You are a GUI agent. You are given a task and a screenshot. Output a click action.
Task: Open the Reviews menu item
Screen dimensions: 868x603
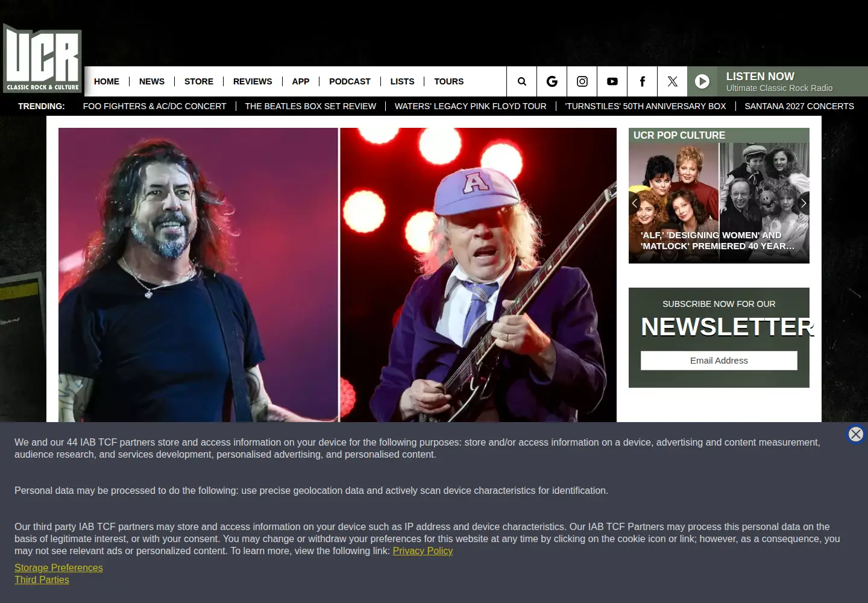click(253, 81)
